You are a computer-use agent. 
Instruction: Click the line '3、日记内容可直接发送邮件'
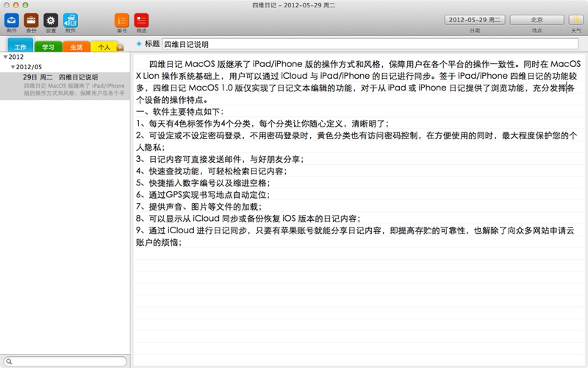pyautogui.click(x=220, y=159)
